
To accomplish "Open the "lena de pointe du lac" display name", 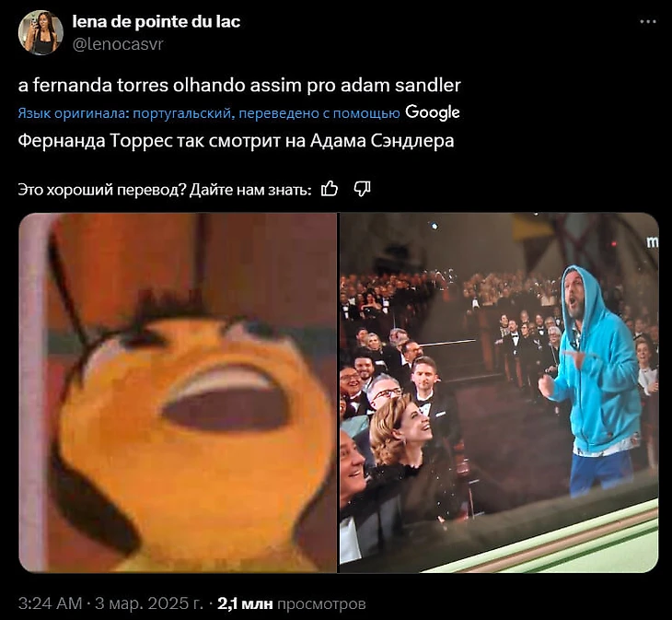I will pos(156,21).
